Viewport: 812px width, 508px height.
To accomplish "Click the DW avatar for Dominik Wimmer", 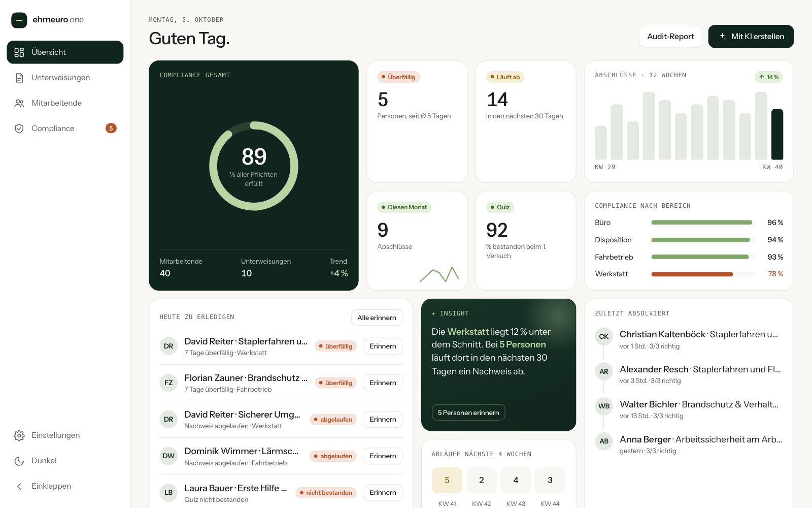I will 168,456.
